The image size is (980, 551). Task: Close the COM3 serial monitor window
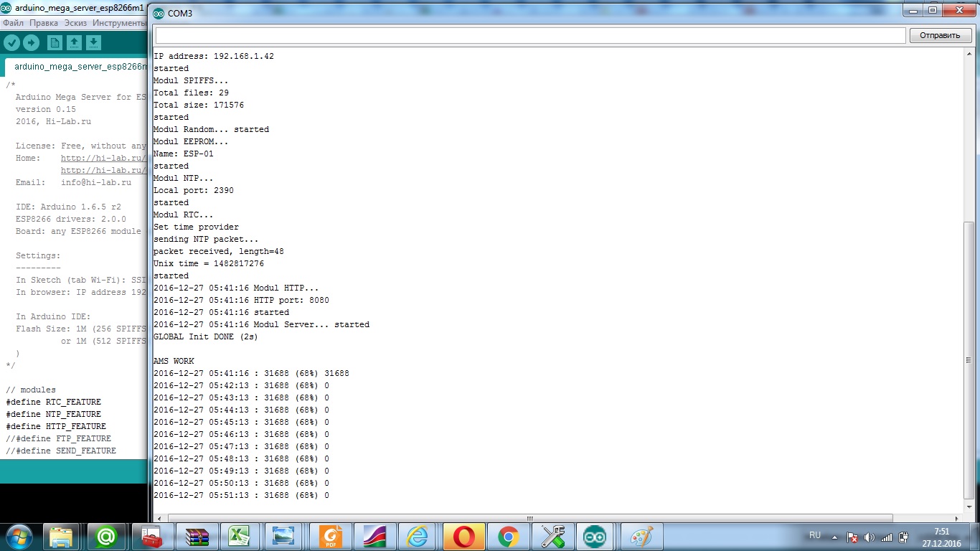pyautogui.click(x=958, y=11)
